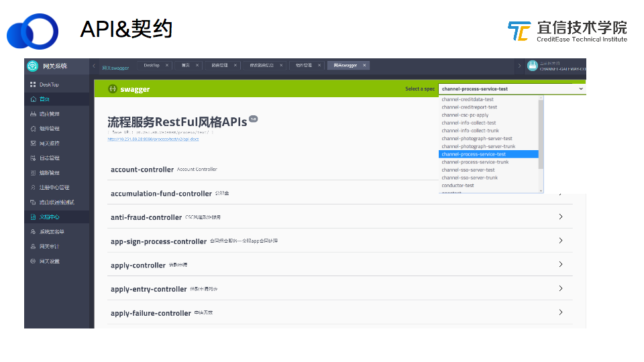644x362 pixels.
Task: Open the api-docs URL link under title
Action: coord(153,139)
